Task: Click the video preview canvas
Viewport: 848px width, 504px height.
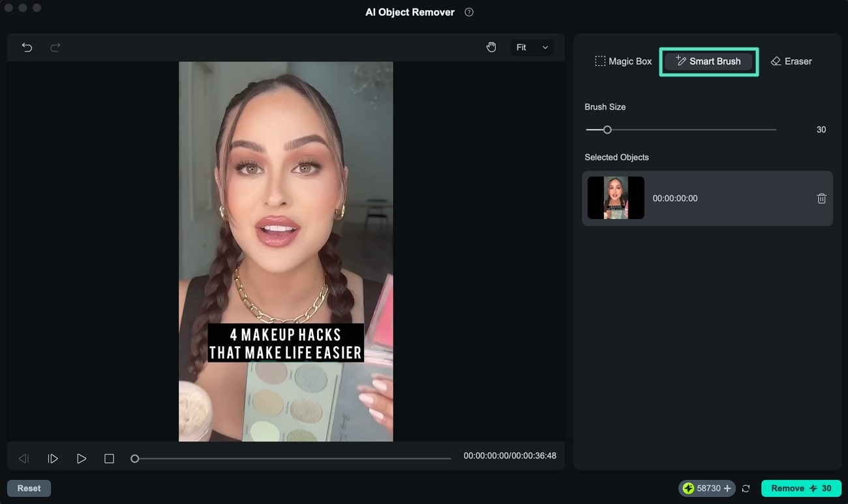Action: [286, 252]
